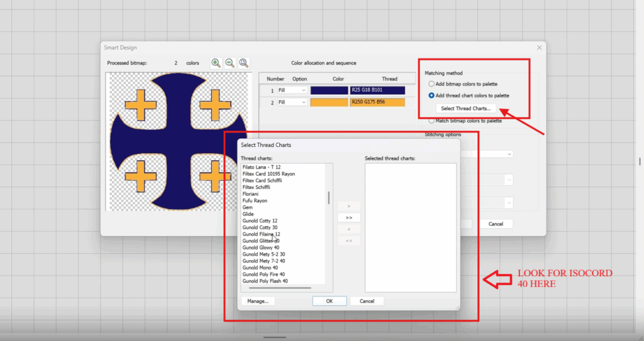Viewport: 644px width, 341px height.
Task: Select Add bitmap colors to palette option
Action: pos(431,84)
